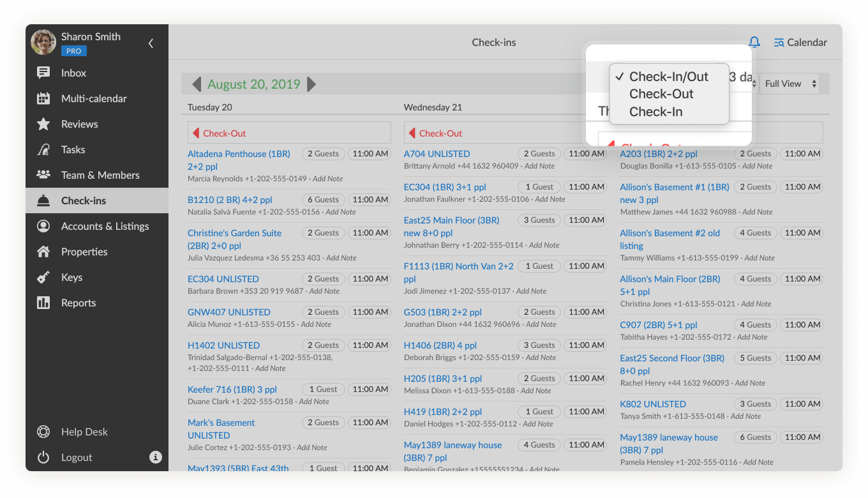Screen dimensions: 868x498
Task: Open the Full View dropdown
Action: click(x=789, y=84)
